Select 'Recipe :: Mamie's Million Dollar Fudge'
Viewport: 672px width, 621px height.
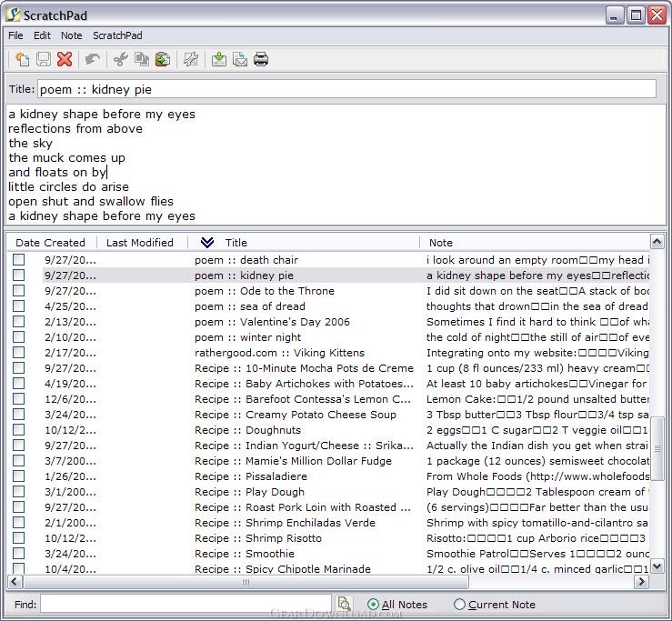[293, 461]
